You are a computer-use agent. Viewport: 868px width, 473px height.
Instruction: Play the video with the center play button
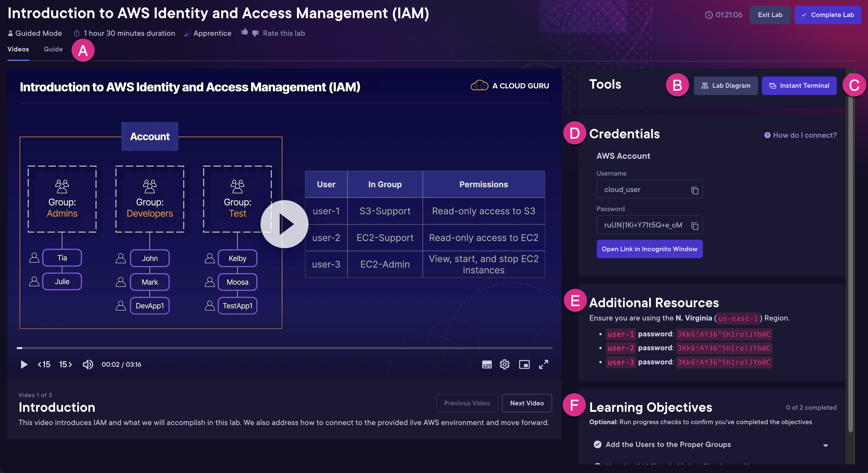point(285,224)
